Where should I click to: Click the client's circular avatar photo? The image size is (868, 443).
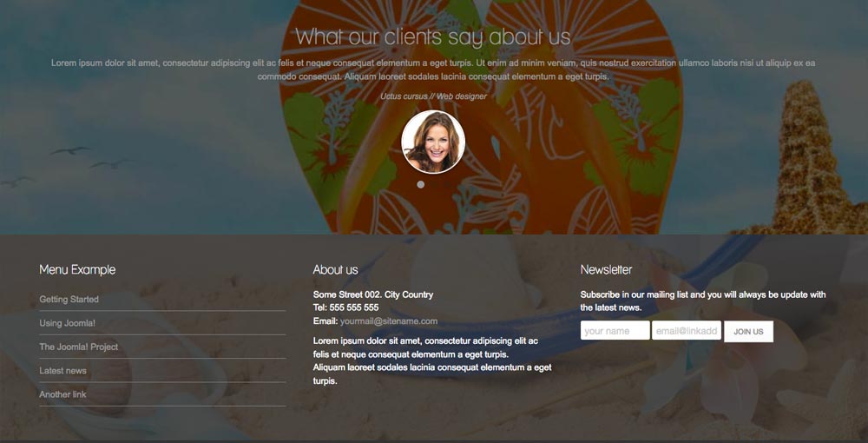[433, 142]
